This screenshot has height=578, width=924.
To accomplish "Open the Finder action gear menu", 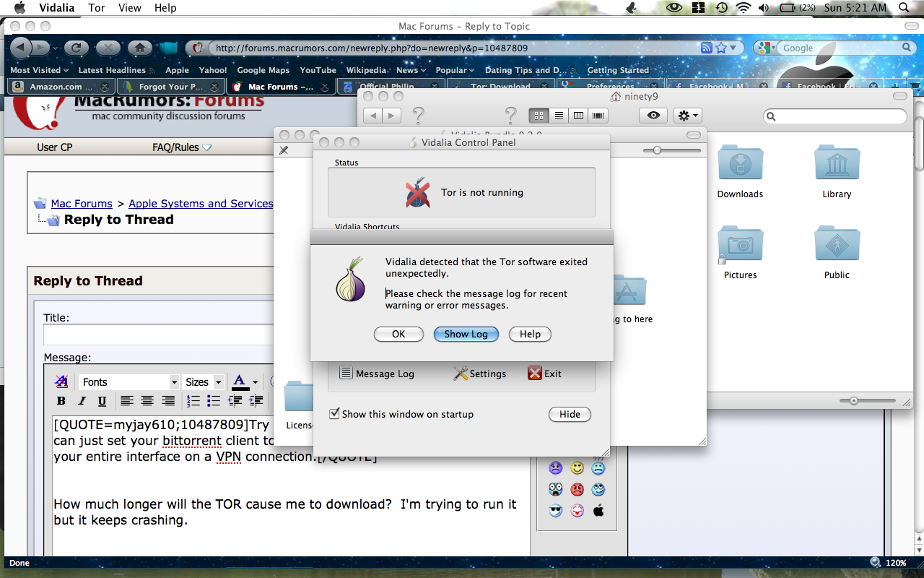I will coord(687,116).
